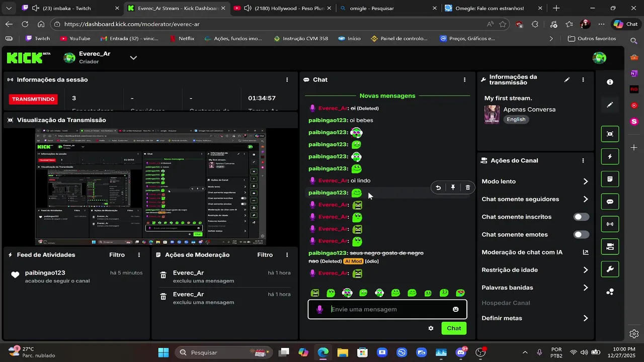644x362 pixels.
Task: Switch to the Hollywood Peso Pluma YouTube tab
Action: point(281,8)
